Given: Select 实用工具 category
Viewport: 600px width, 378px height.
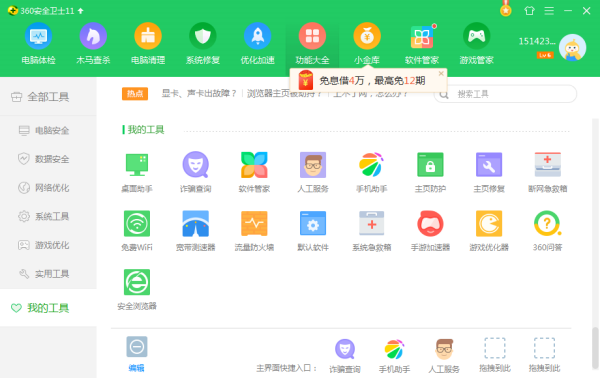Looking at the screenshot, I should [48, 274].
